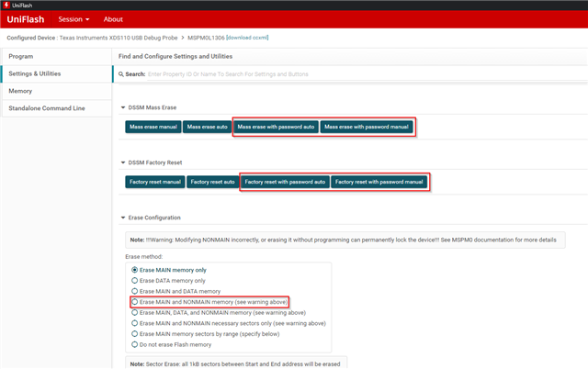The width and height of the screenshot is (588, 369).
Task: Click the MSPM0L1306 device name
Action: click(x=206, y=38)
